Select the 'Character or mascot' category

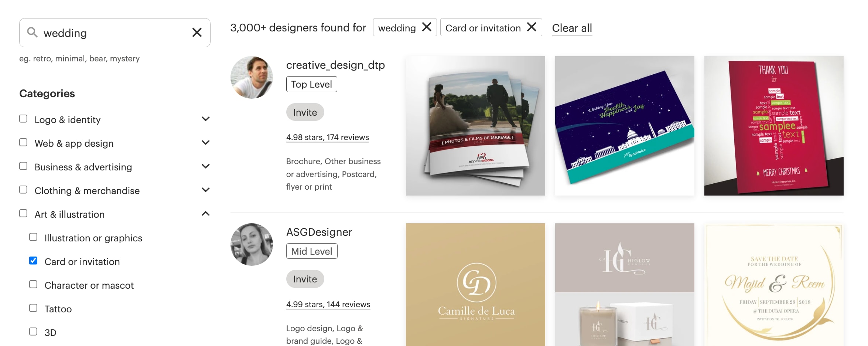tap(34, 284)
